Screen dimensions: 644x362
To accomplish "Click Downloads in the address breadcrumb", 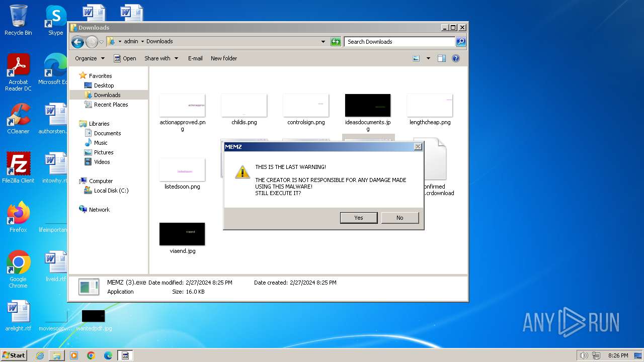I will (x=159, y=42).
